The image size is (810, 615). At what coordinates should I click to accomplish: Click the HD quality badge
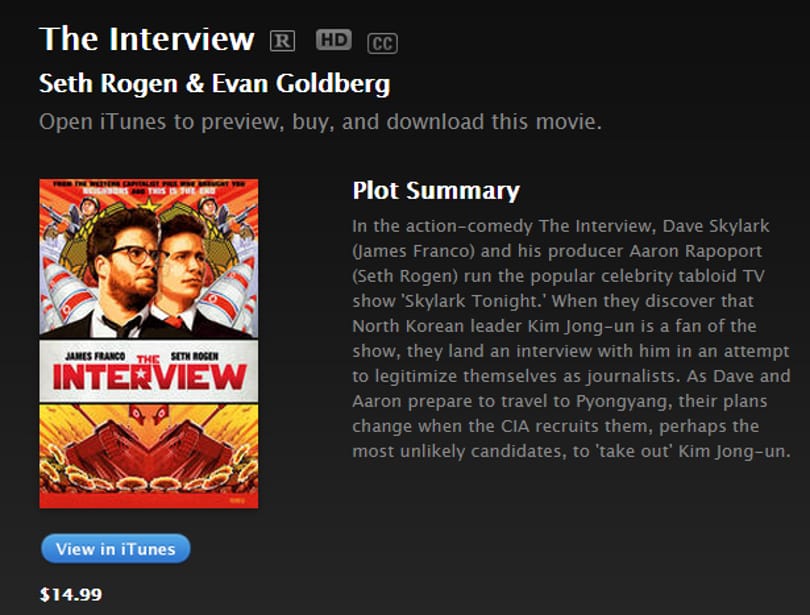(x=334, y=40)
